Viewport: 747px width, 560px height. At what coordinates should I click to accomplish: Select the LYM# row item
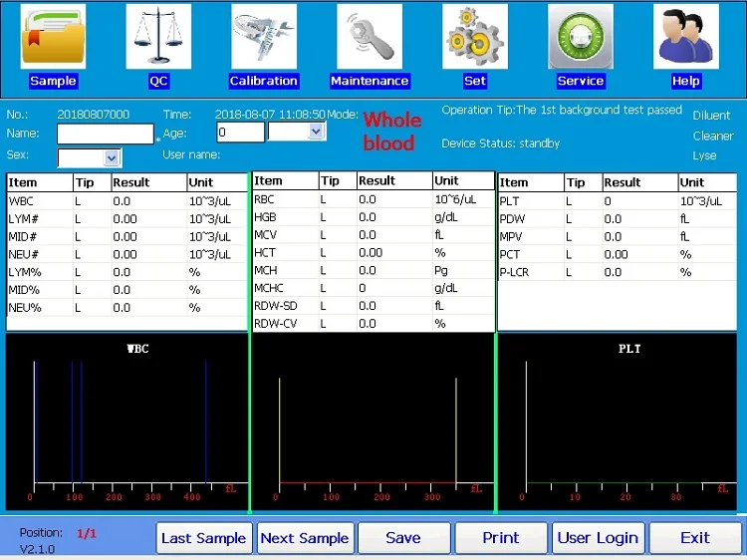127,219
